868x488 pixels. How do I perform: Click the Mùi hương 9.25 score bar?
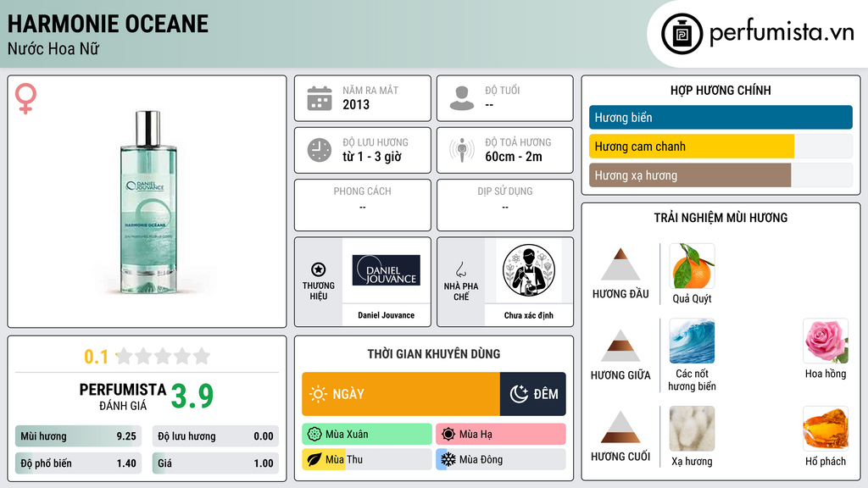tap(79, 436)
